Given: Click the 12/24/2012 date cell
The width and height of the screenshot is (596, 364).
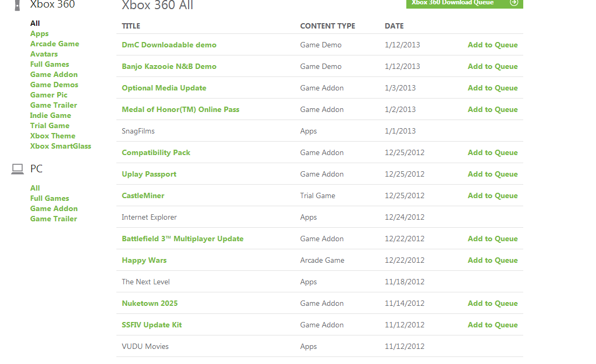Looking at the screenshot, I should click(x=404, y=218).
